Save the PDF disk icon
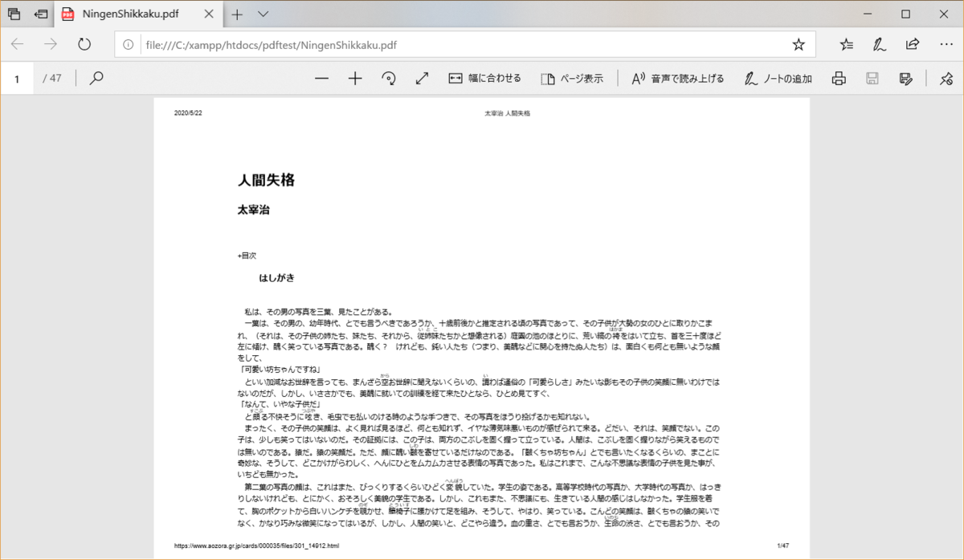Image resolution: width=964 pixels, height=560 pixels. 872,78
